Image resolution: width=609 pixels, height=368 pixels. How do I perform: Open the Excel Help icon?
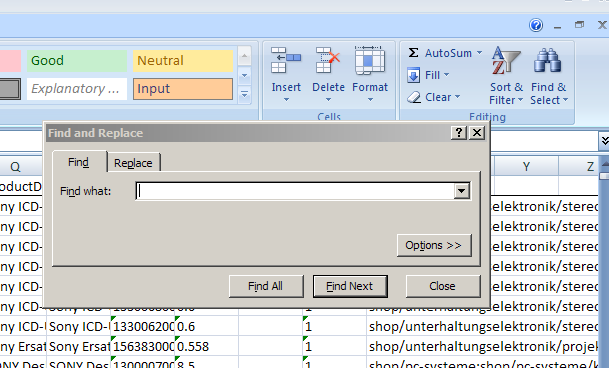click(x=536, y=25)
